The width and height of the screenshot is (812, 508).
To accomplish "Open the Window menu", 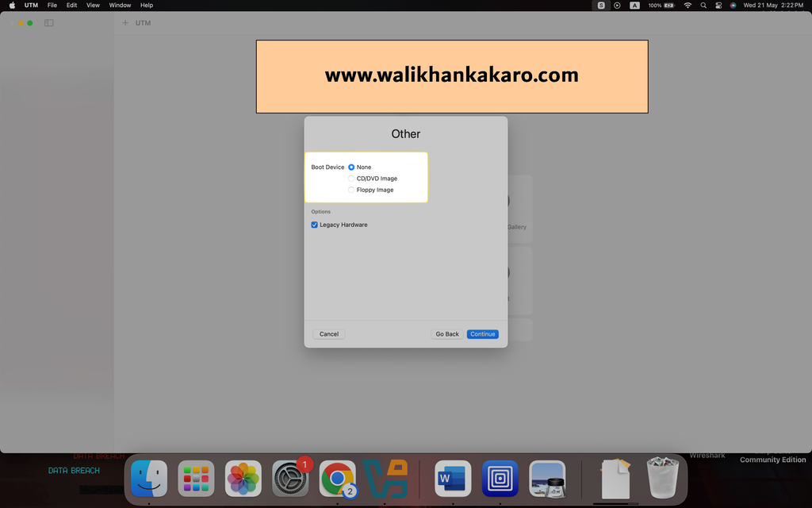I will [x=121, y=6].
